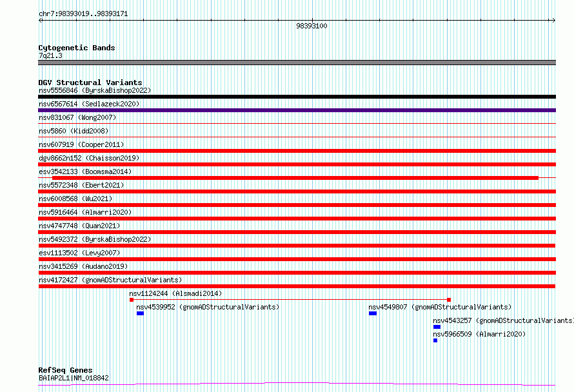Select variant nsv4543257 (gnomADStructuralVariants) label

click(x=503, y=320)
